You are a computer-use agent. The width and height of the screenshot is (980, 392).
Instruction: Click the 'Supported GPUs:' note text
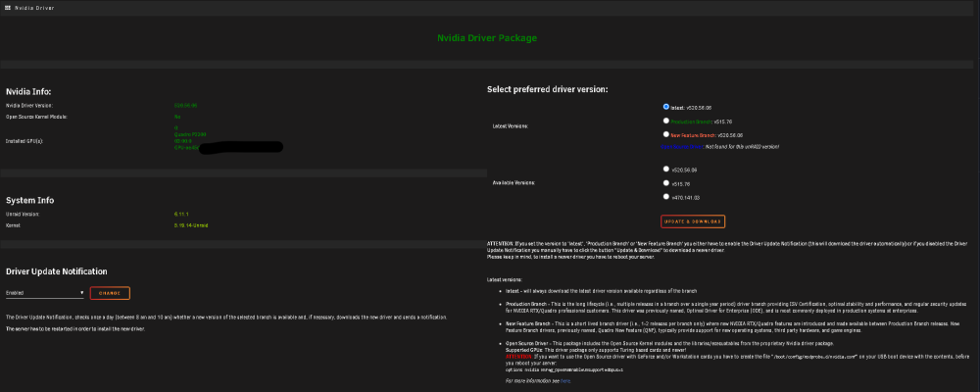point(594,350)
